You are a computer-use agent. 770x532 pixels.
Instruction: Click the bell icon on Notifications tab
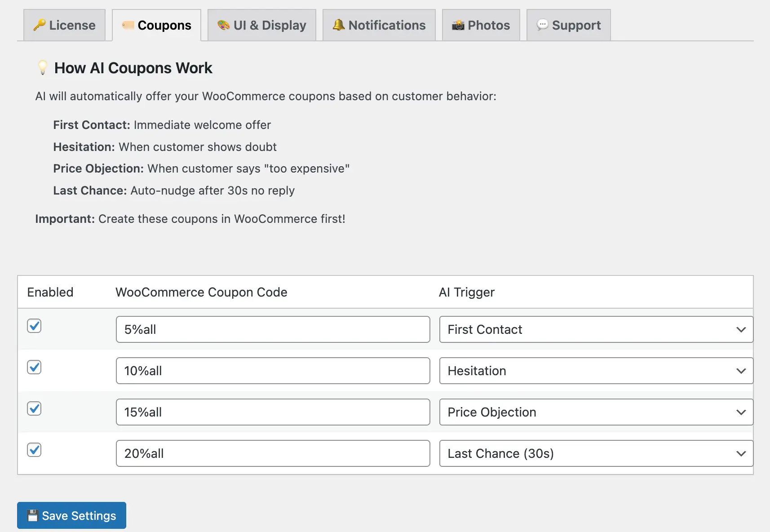[339, 25]
